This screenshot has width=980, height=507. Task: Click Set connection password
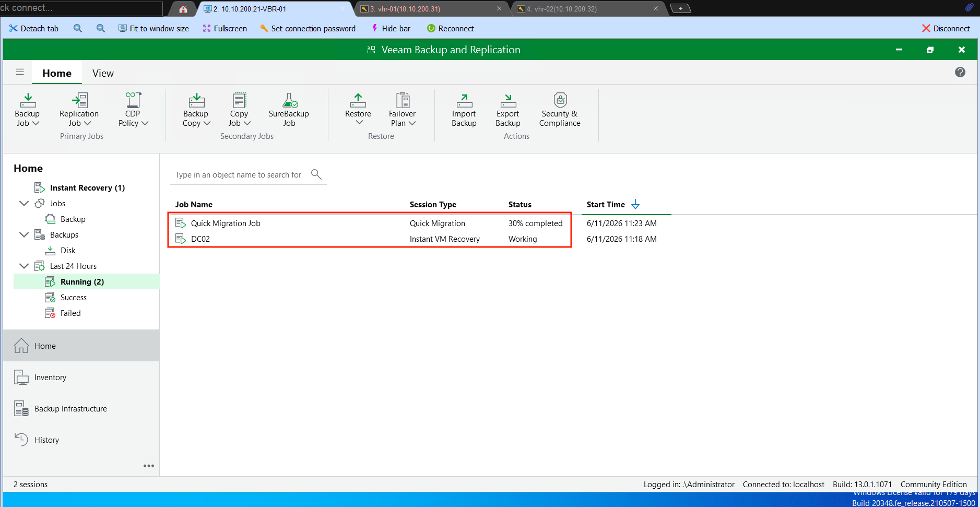click(308, 28)
